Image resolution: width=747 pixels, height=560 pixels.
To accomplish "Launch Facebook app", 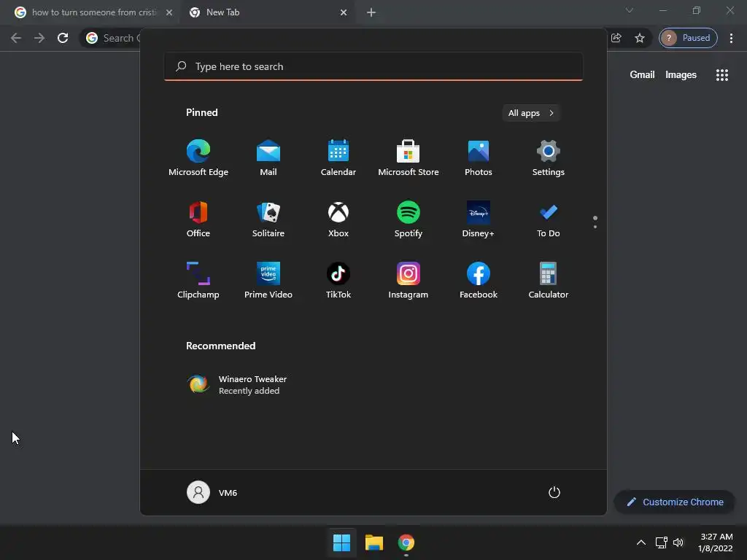I will pos(479,281).
